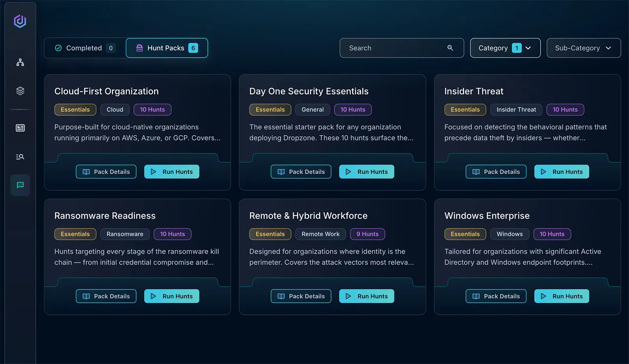Click the checkmark icon beside Completed
The width and height of the screenshot is (629, 364).
tap(58, 48)
